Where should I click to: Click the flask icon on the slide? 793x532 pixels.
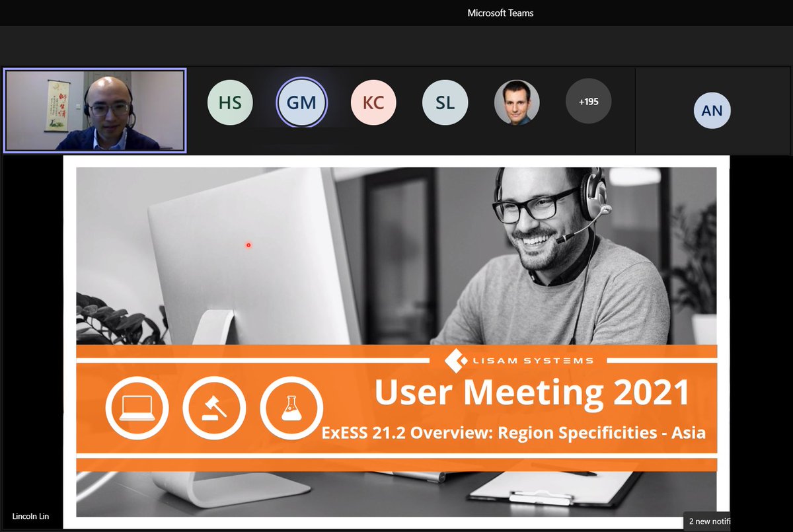pos(291,408)
